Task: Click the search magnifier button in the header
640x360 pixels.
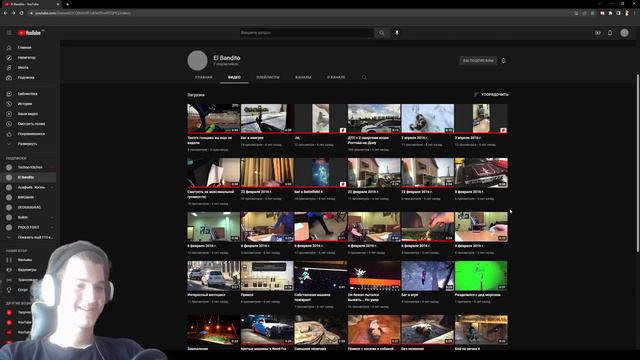Action: tap(382, 33)
